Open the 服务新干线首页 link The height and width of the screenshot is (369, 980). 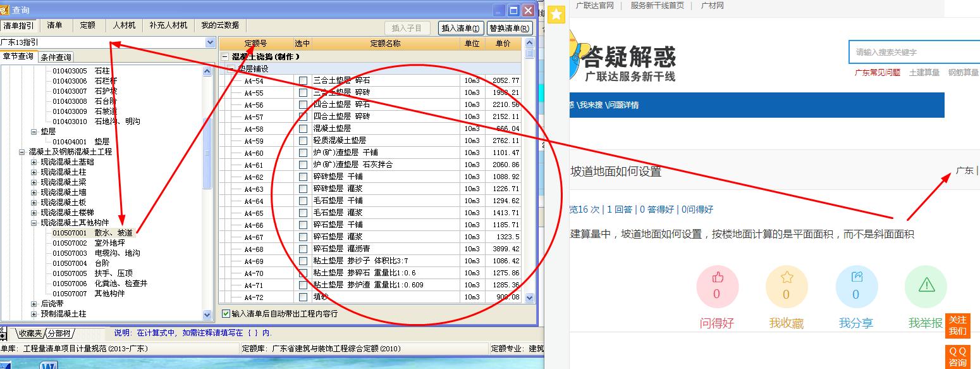point(657,6)
